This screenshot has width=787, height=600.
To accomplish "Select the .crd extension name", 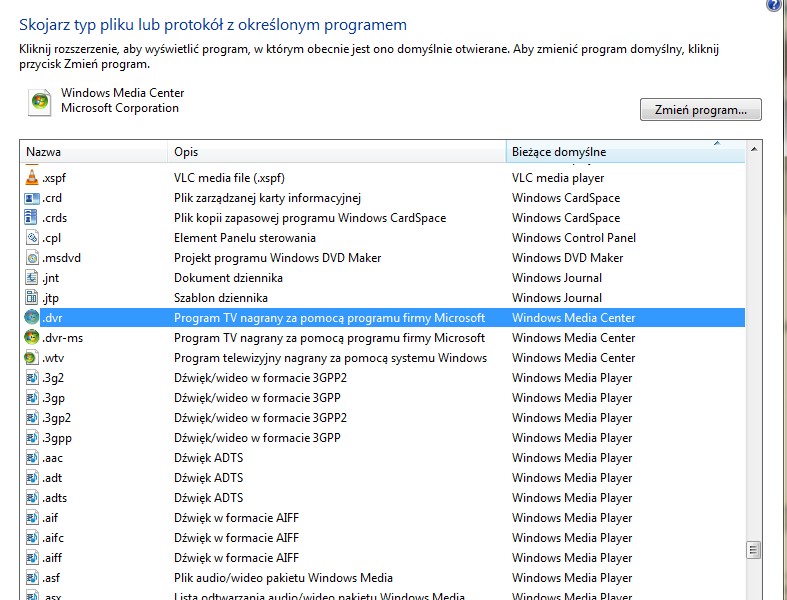I will pyautogui.click(x=52, y=198).
